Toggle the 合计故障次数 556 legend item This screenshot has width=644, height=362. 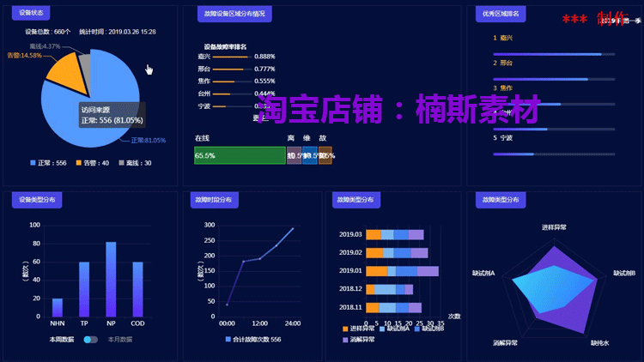coord(253,340)
